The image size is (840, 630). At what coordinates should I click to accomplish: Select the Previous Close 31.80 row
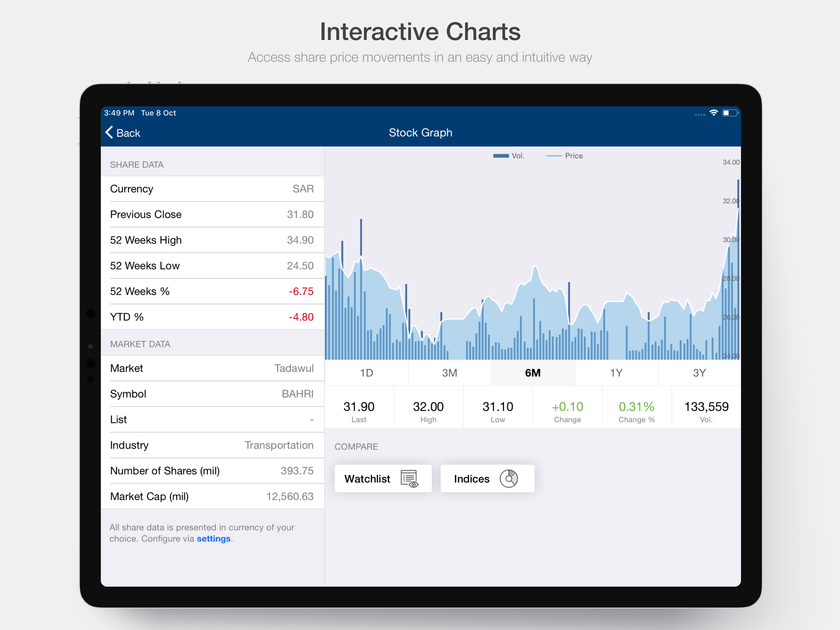(x=212, y=214)
